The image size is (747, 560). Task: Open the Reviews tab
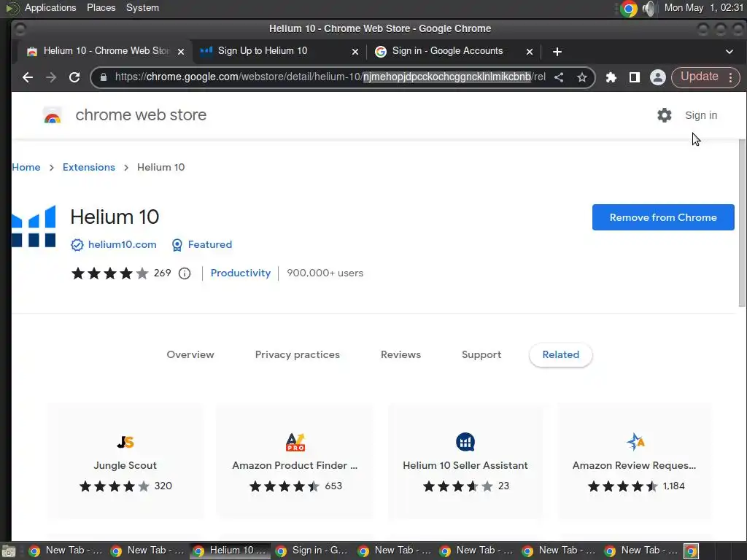(400, 355)
